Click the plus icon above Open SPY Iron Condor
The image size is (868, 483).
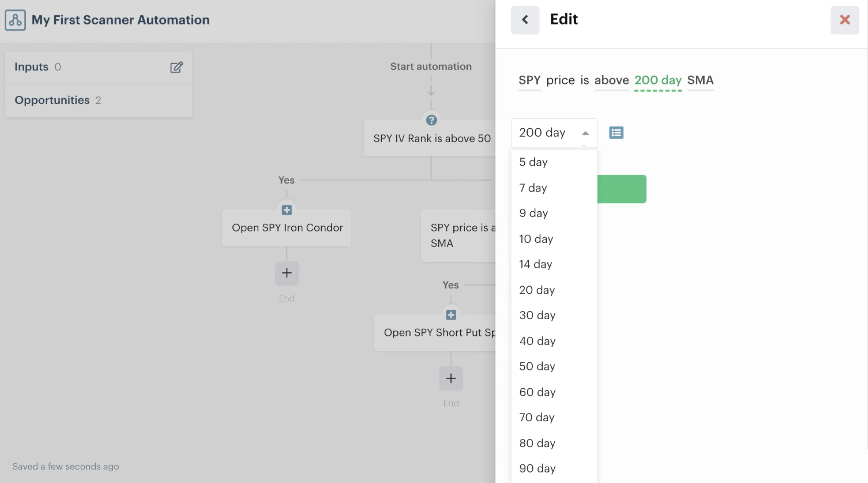point(287,210)
